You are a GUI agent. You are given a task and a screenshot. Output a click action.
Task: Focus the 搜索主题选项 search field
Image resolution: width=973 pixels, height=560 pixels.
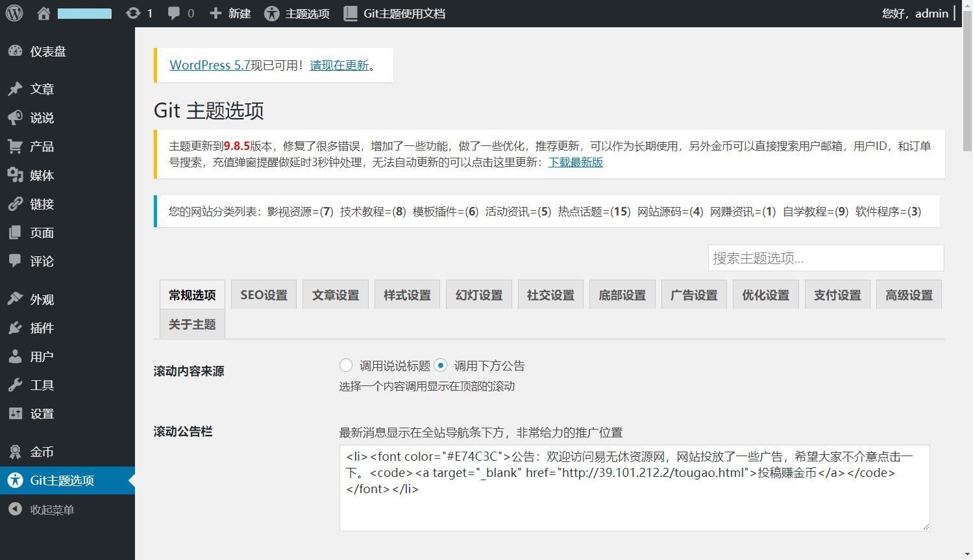(825, 258)
